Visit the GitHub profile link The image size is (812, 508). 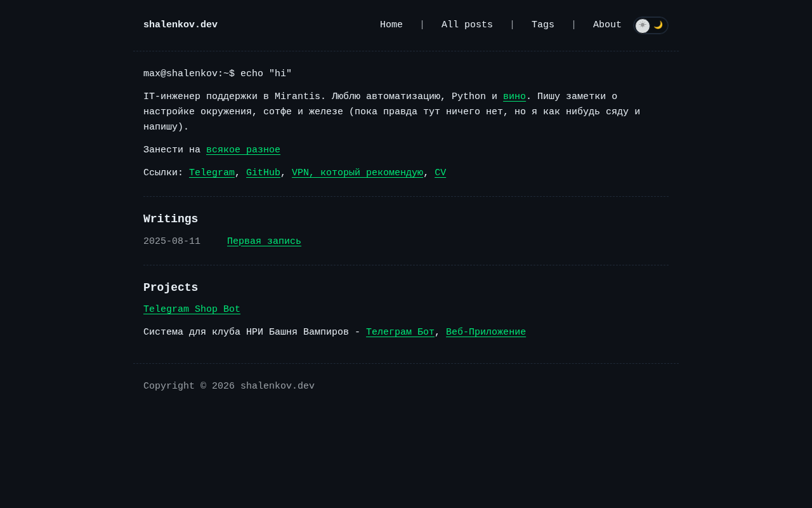[x=263, y=173]
